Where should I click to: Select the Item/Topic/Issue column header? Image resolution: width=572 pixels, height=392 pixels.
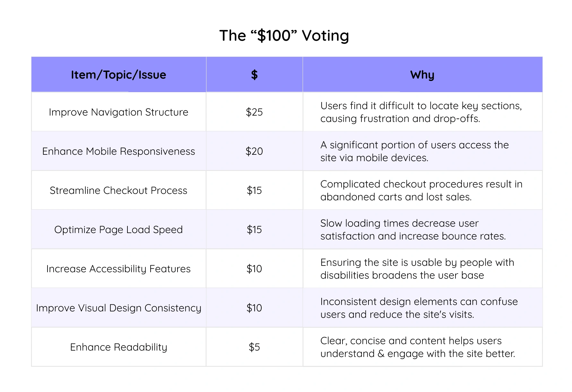pyautogui.click(x=118, y=75)
